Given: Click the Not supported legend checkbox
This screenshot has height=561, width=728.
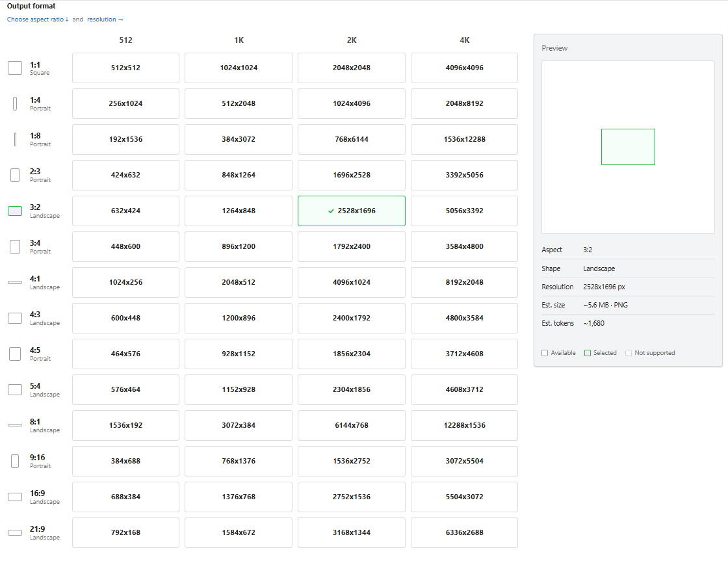Looking at the screenshot, I should click(x=629, y=353).
